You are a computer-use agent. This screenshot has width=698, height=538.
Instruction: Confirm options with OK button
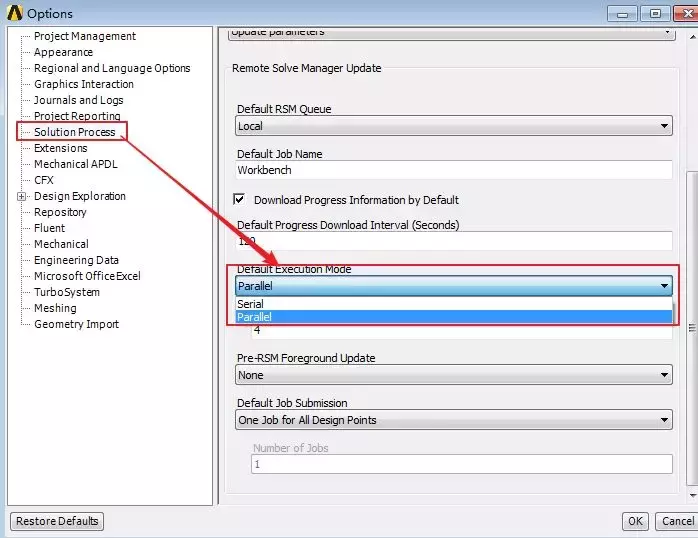635,521
